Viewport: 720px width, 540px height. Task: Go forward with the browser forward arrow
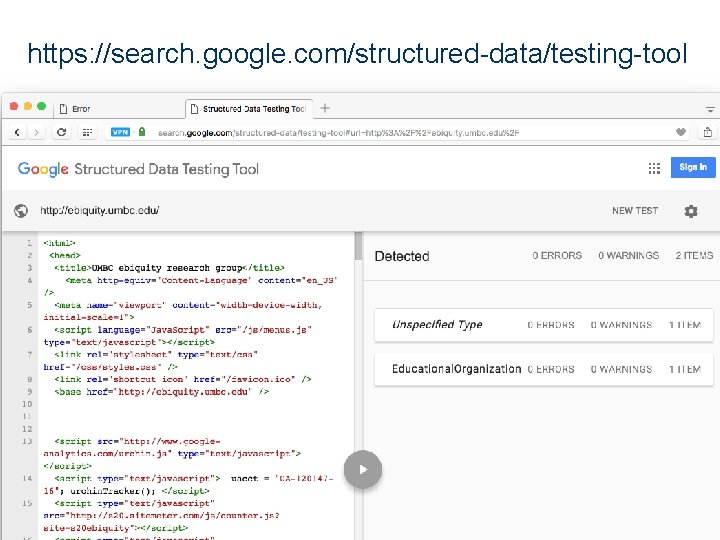(37, 132)
